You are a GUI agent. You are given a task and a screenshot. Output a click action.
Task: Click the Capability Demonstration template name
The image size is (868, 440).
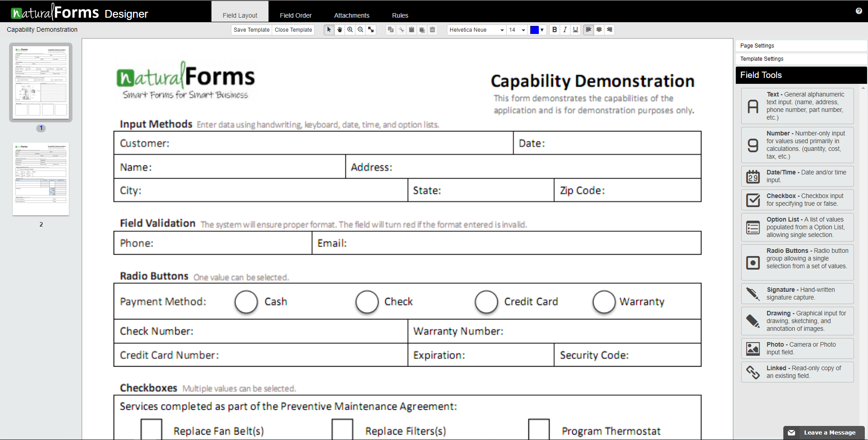coord(42,29)
